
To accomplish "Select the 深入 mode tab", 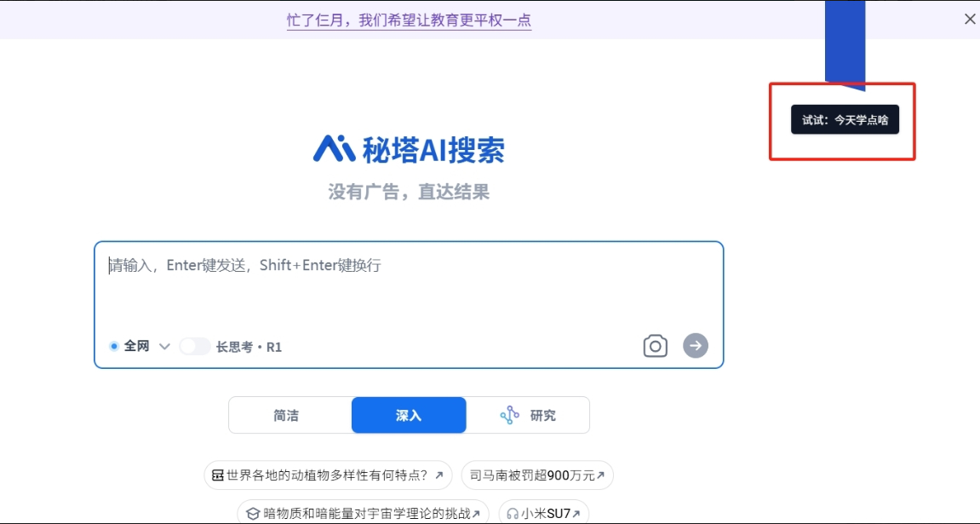I will coord(409,416).
